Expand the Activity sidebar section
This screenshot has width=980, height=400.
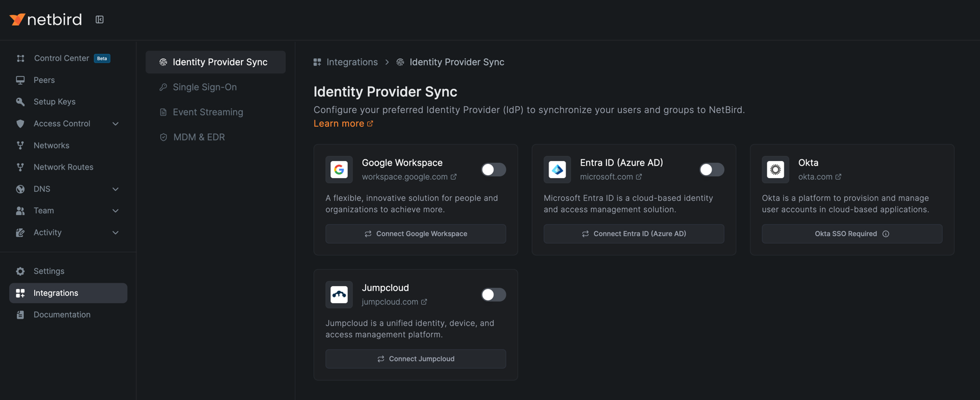point(115,233)
